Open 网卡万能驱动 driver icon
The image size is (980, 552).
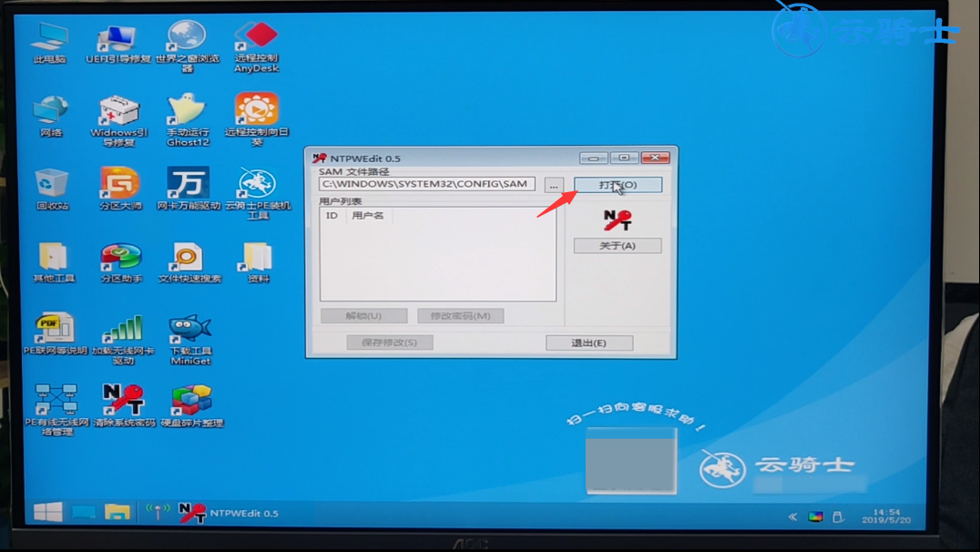(189, 186)
